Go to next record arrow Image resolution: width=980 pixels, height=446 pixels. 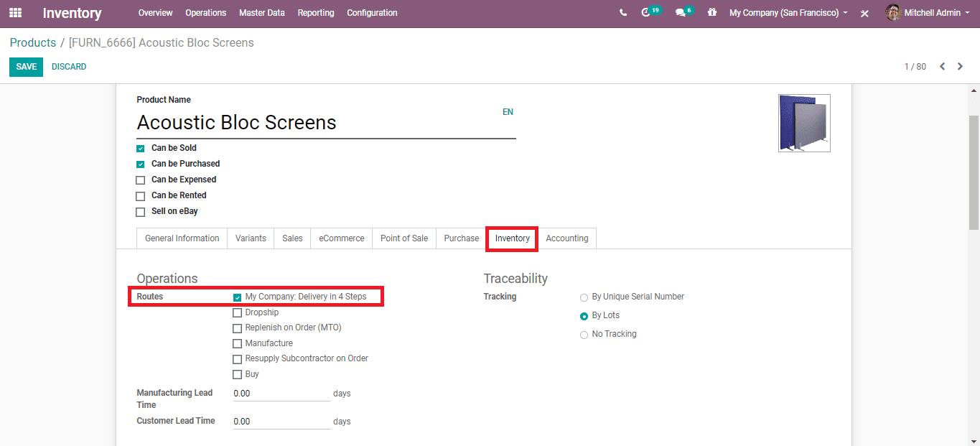960,67
